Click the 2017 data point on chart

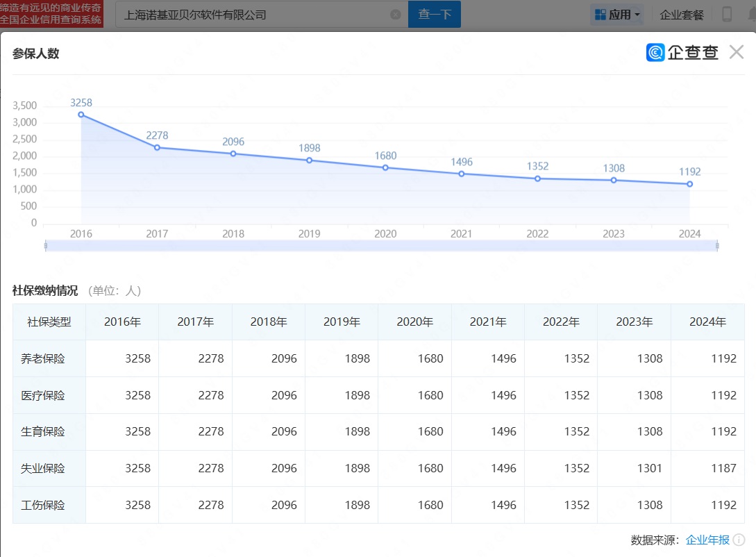tap(157, 147)
